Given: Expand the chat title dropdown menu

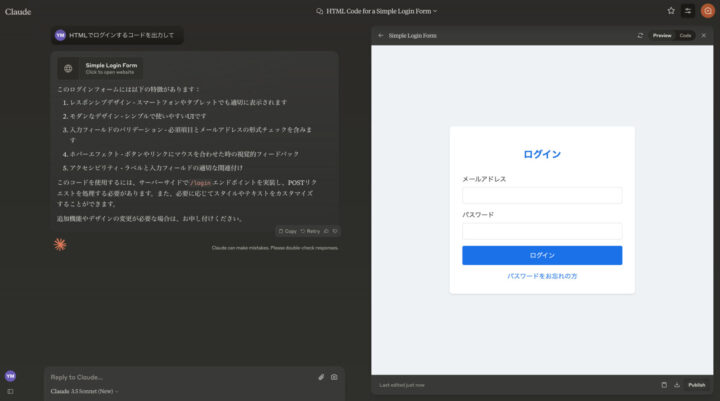Looking at the screenshot, I should click(435, 10).
